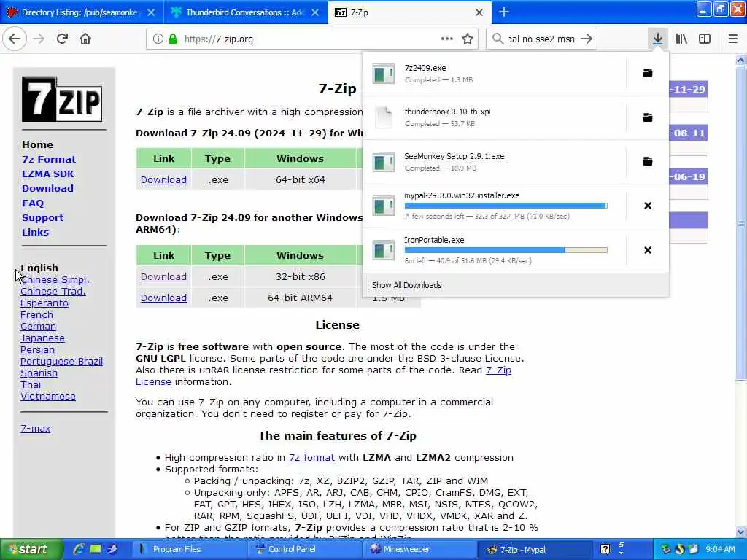The width and height of the screenshot is (747, 560).
Task: Open folder containing thunderbook-0.10-tb.xpi
Action: [x=648, y=117]
